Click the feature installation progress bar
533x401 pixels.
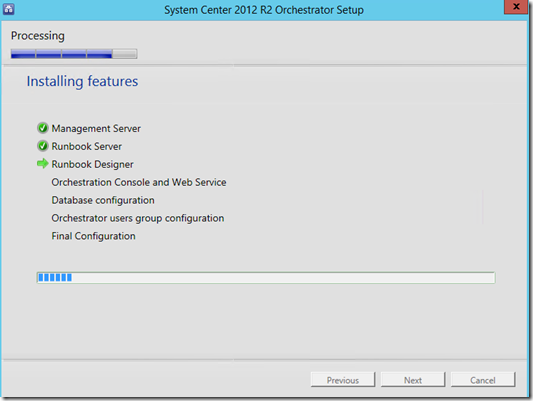[x=266, y=278]
